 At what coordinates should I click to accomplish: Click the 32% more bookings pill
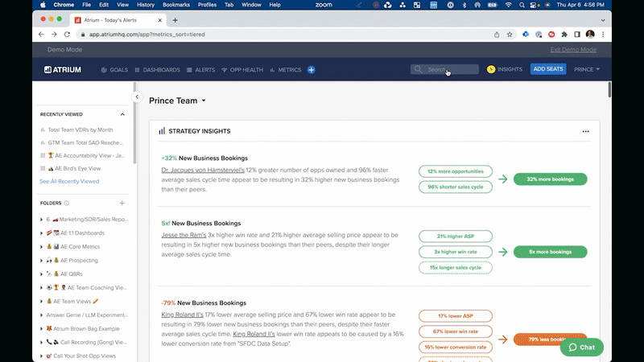551,179
